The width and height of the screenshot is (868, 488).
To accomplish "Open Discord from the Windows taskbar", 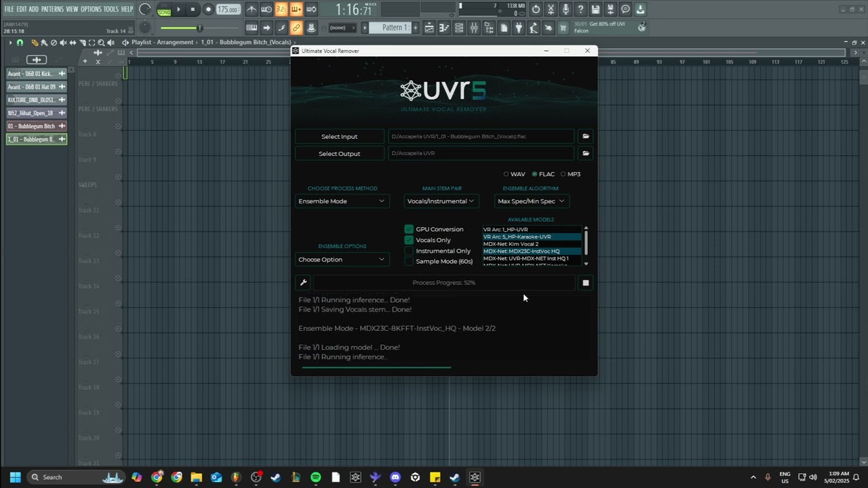I will [x=395, y=477].
